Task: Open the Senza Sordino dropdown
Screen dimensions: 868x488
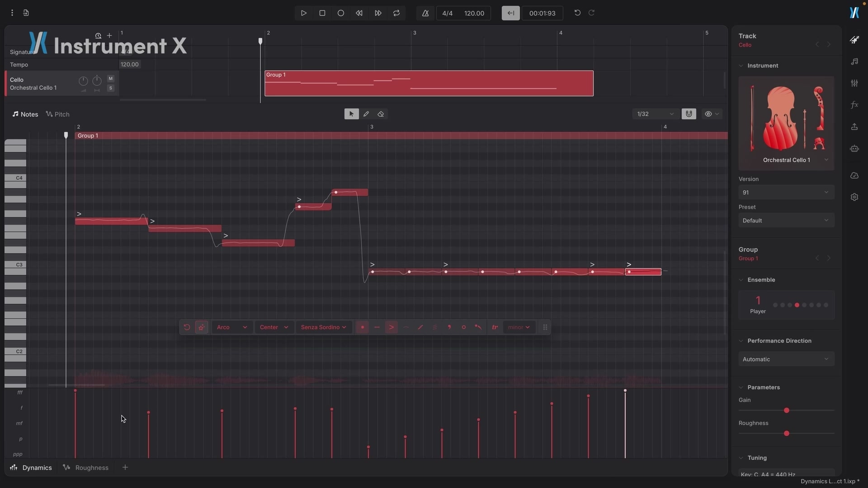Action: 324,327
